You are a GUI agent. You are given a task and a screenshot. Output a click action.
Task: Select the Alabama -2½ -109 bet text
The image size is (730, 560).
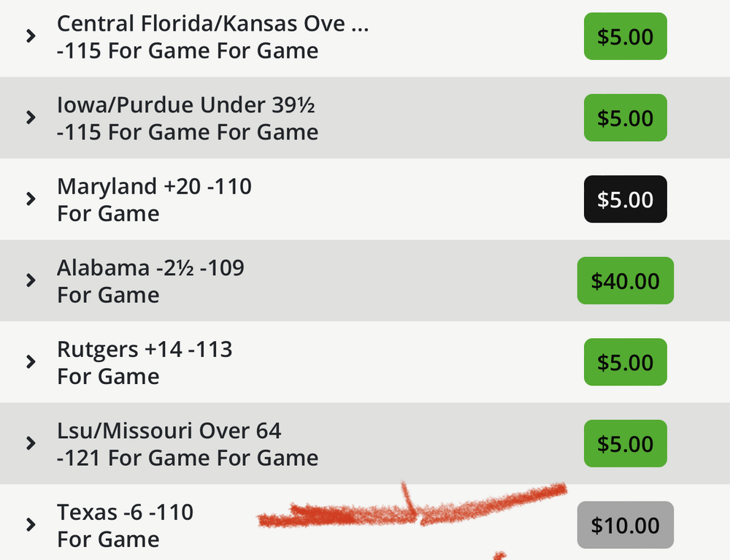click(150, 268)
